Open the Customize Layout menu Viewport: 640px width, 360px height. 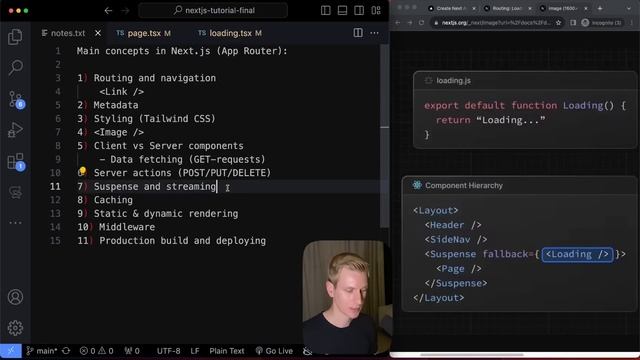pos(376,11)
